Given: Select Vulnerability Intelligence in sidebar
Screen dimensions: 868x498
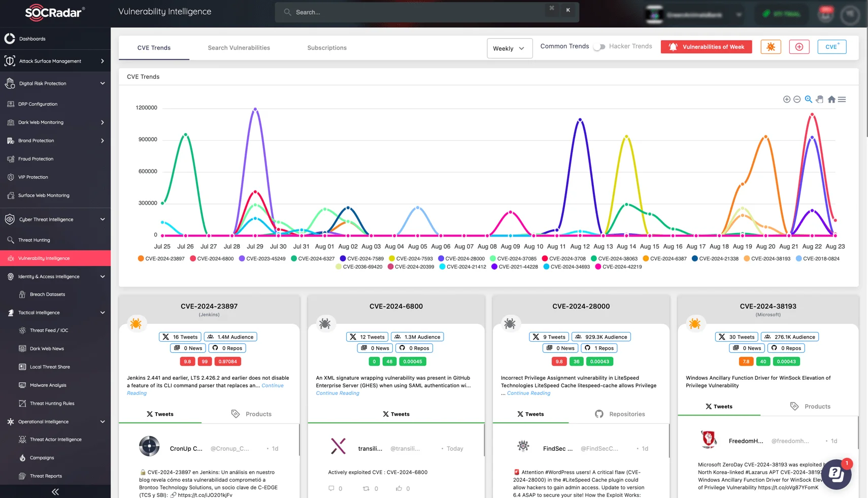Looking at the screenshot, I should coord(55,258).
